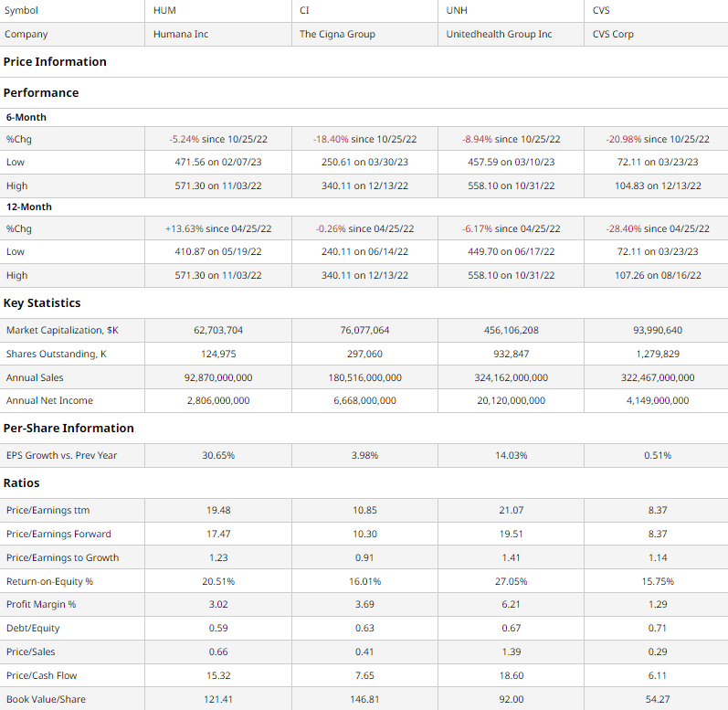728x710 pixels.
Task: Select The Cigna Group company name
Action: tap(337, 34)
